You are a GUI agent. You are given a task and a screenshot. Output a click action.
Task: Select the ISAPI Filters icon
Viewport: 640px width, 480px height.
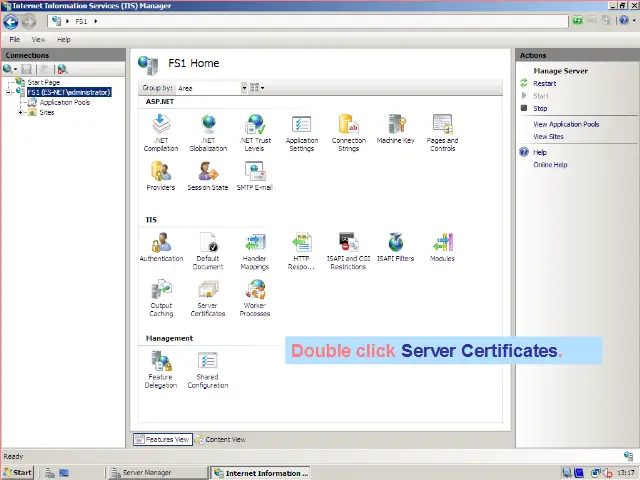[396, 247]
